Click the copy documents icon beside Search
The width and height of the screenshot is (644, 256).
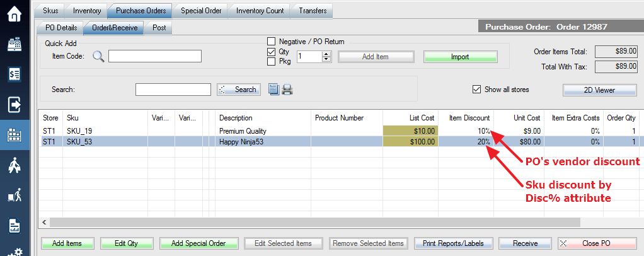pyautogui.click(x=274, y=89)
